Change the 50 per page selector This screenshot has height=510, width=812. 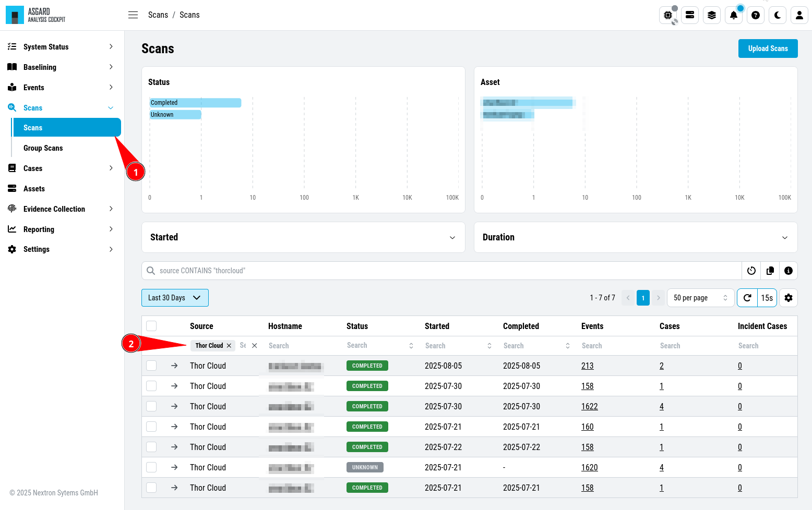coord(700,298)
